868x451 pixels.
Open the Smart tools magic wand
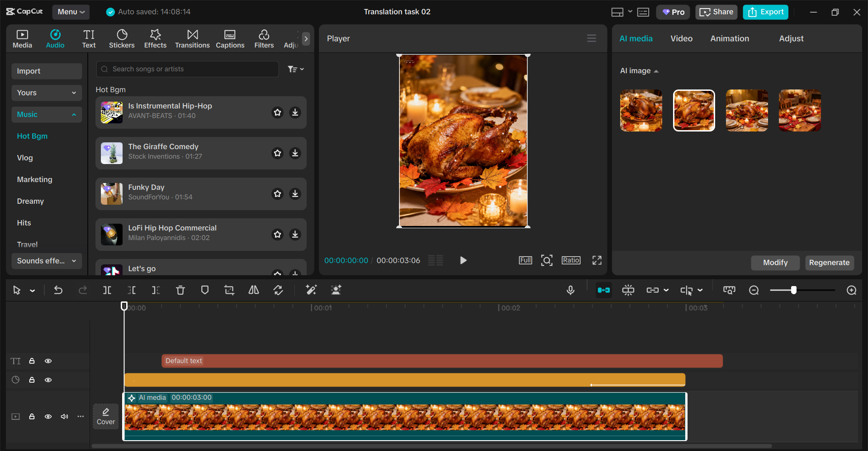[311, 290]
